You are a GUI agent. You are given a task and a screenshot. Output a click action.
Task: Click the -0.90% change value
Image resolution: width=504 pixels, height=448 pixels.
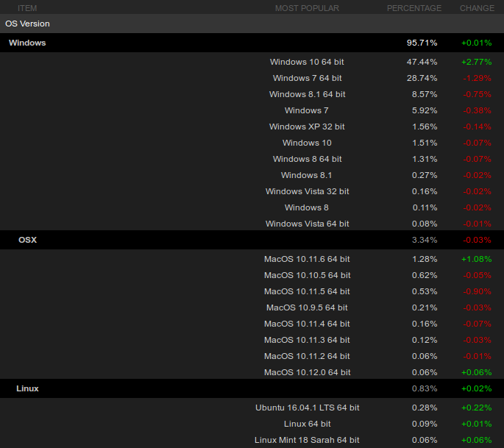coord(477,291)
